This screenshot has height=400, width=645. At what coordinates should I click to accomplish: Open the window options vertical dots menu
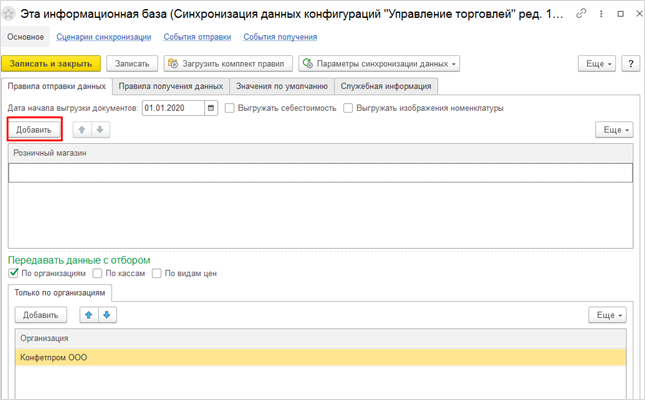point(600,14)
